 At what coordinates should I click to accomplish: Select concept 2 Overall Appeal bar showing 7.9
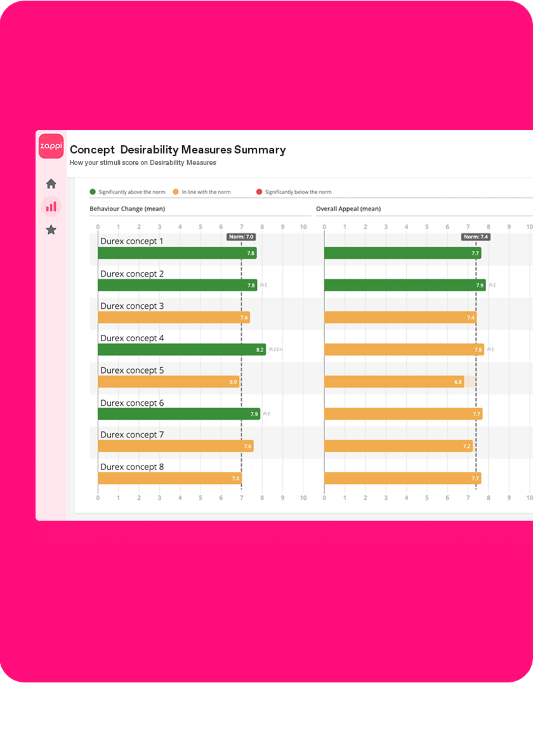[x=405, y=285]
